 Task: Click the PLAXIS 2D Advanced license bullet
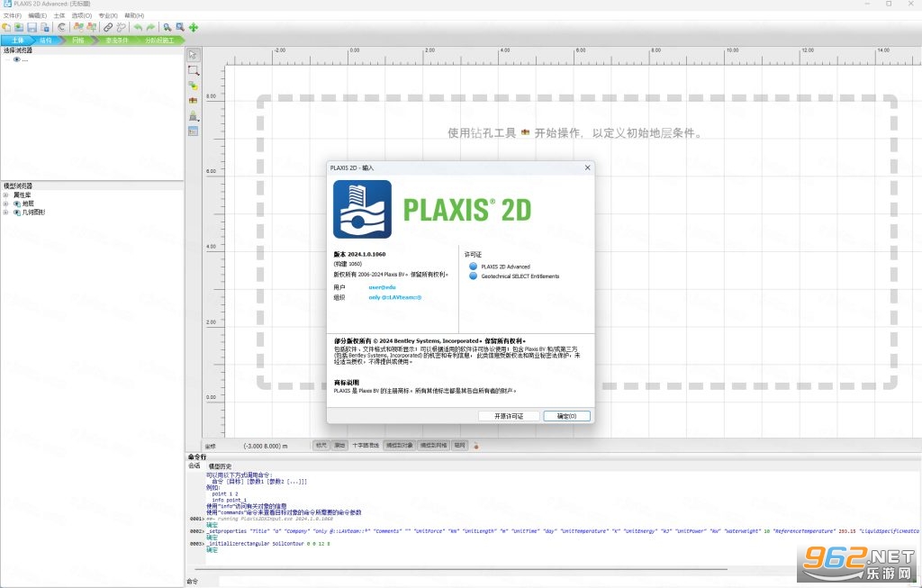(473, 267)
